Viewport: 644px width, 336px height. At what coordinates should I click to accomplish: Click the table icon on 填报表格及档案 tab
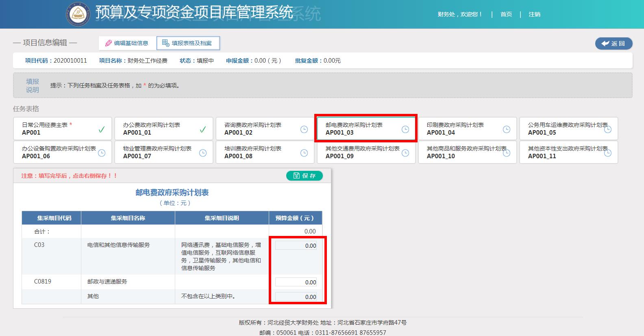165,43
